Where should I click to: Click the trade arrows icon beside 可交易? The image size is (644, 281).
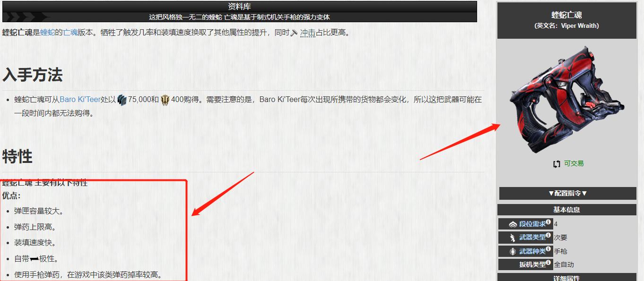[557, 164]
